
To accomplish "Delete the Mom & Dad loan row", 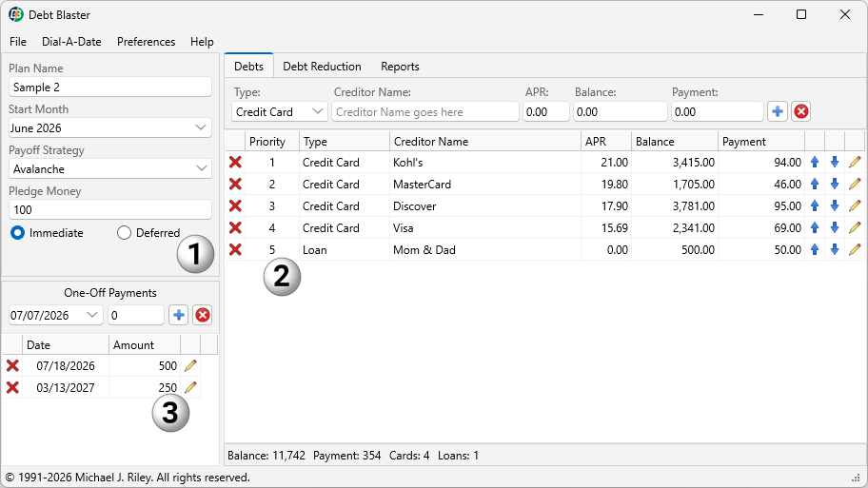I will click(x=235, y=249).
